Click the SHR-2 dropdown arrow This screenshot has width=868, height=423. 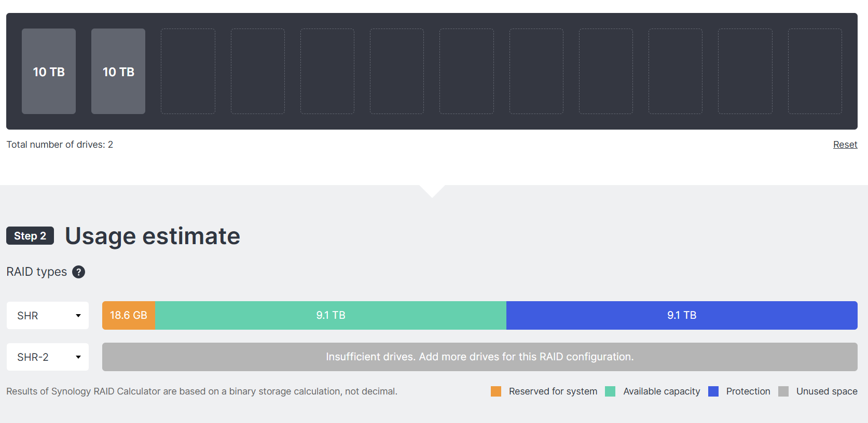[x=78, y=357]
